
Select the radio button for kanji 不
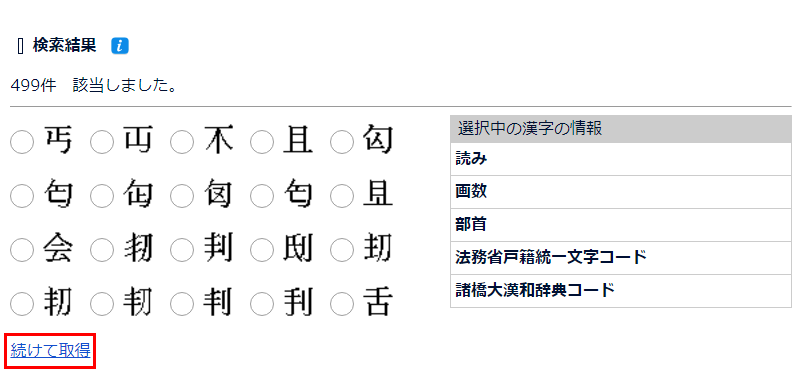click(182, 142)
